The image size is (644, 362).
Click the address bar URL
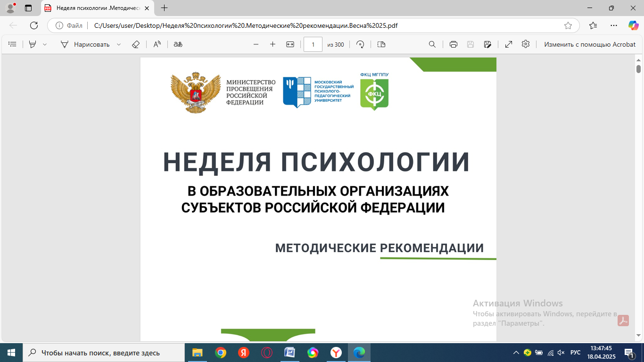[246, 25]
